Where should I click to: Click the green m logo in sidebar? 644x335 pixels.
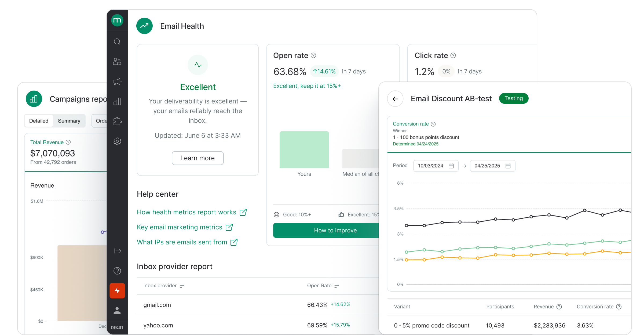tap(117, 20)
